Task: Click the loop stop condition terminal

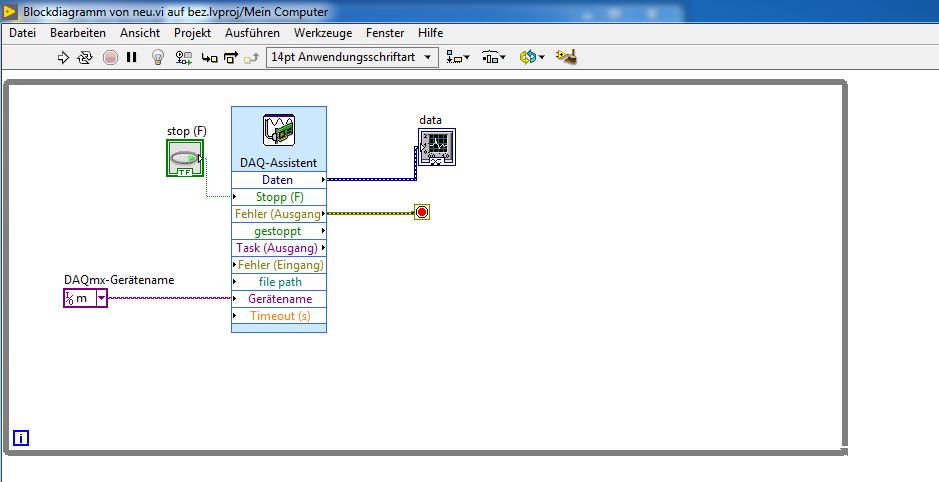Action: 422,213
